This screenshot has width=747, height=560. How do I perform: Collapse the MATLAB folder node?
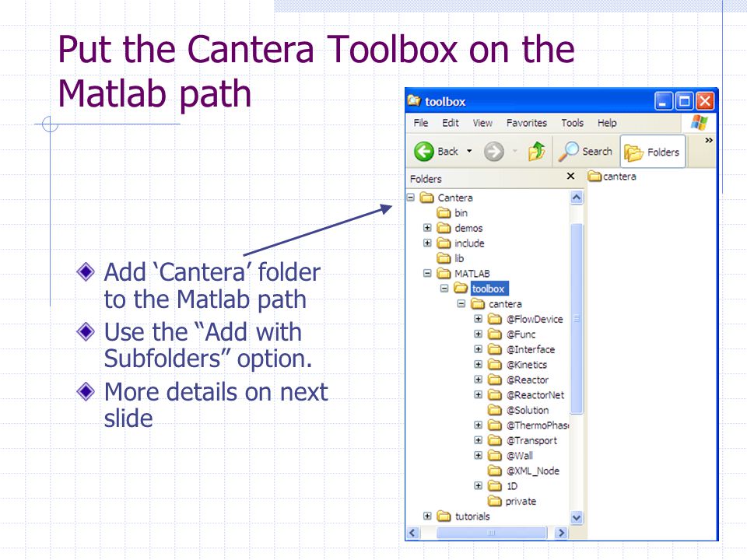[x=427, y=273]
